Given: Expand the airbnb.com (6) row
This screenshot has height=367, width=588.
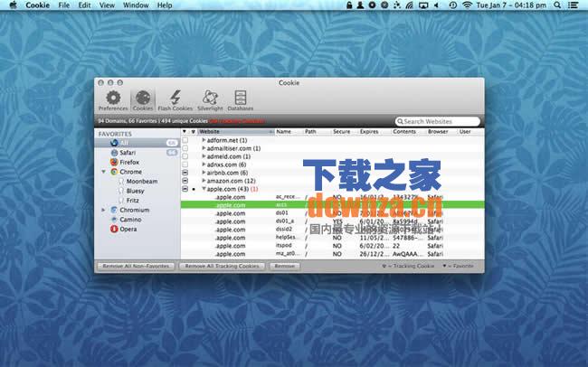Looking at the screenshot, I should pos(204,173).
